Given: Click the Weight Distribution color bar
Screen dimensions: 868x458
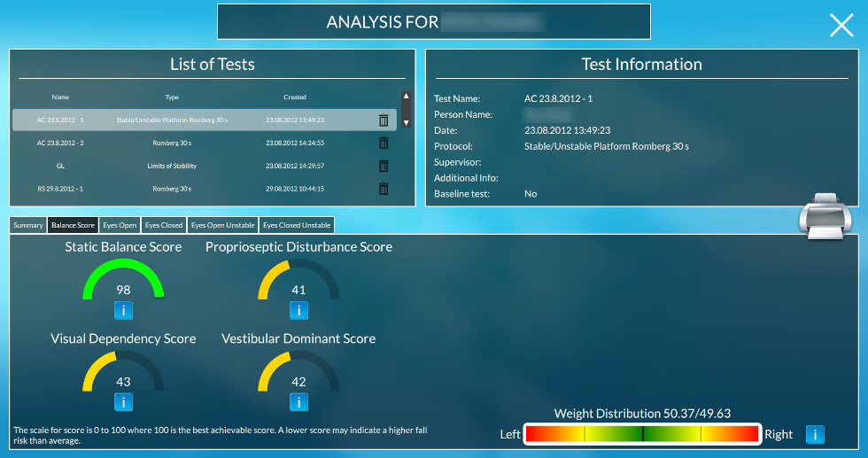Looking at the screenshot, I should pyautogui.click(x=642, y=434).
